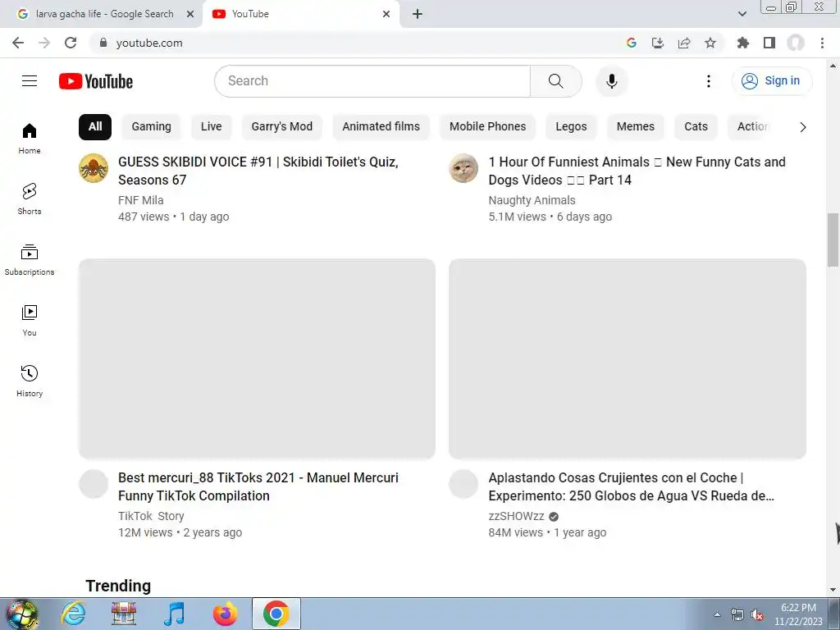Toggle Chrome side panel icon
This screenshot has height=630, width=840.
769,43
